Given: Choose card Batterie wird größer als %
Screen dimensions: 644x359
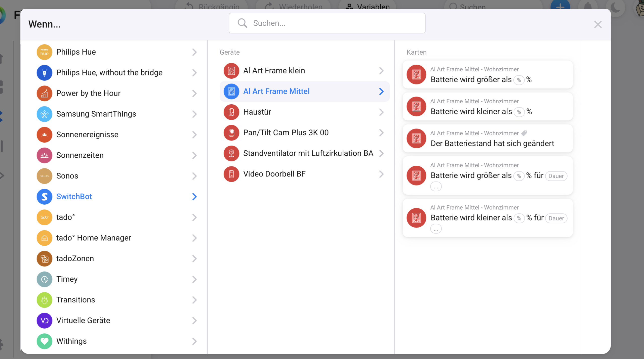Looking at the screenshot, I should click(x=487, y=74).
